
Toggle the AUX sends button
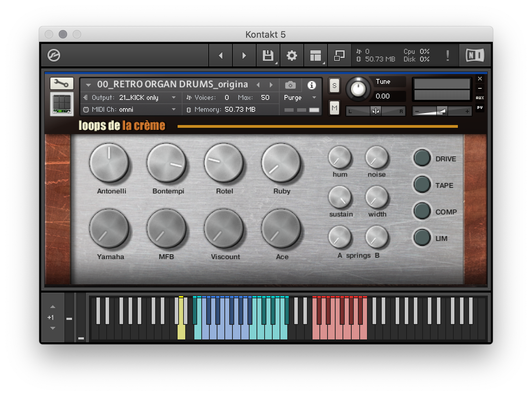click(x=480, y=98)
